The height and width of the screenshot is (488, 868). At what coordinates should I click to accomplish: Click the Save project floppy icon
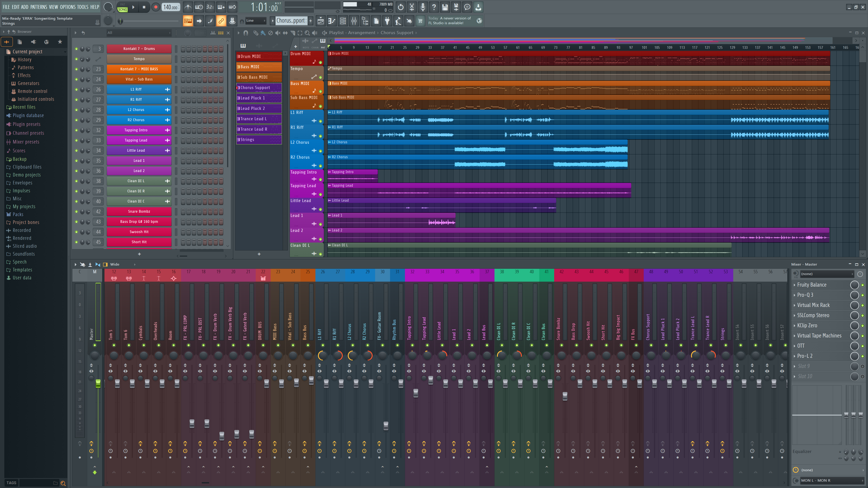pyautogui.click(x=445, y=7)
